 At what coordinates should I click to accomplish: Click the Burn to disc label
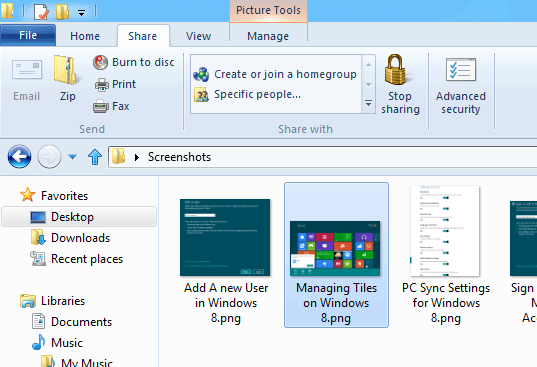pos(143,62)
